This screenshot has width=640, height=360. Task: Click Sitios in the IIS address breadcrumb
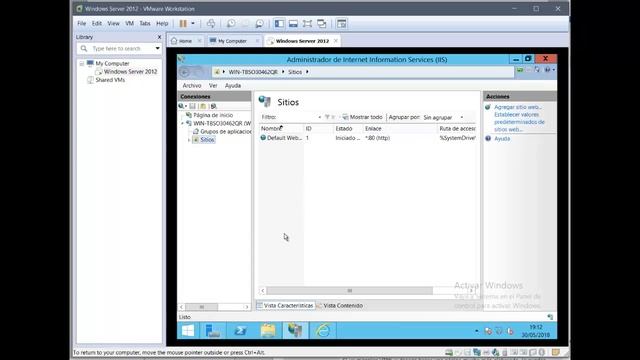point(295,72)
